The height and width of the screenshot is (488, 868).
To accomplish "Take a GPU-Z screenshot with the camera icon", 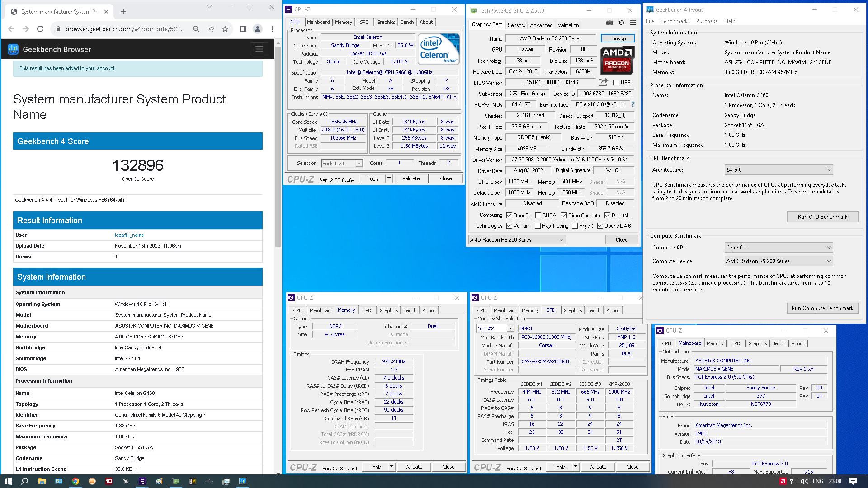I will (x=610, y=23).
